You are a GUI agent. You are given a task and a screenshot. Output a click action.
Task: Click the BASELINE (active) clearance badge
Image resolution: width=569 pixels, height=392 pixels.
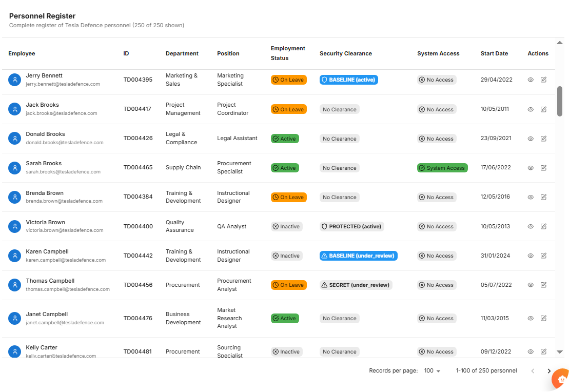click(x=349, y=80)
